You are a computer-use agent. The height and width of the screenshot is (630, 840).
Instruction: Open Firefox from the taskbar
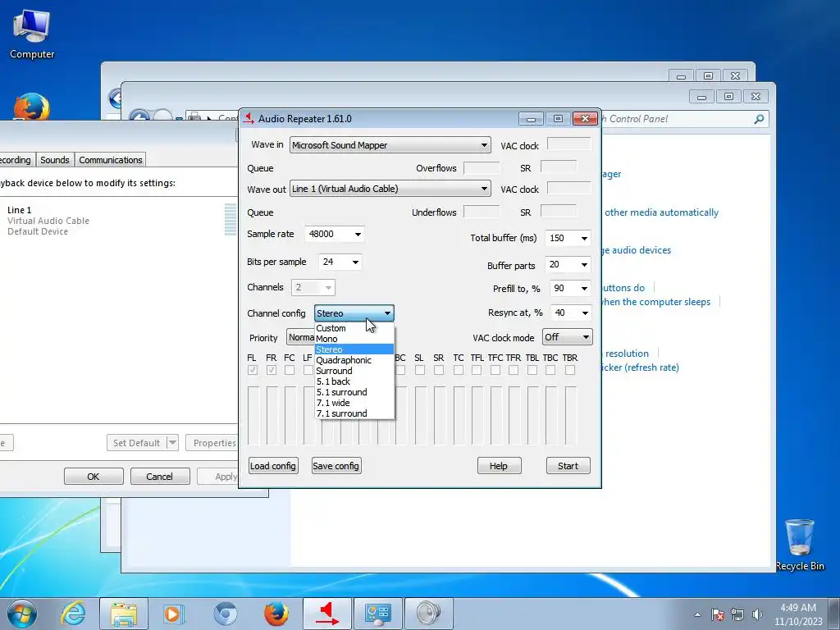(276, 614)
